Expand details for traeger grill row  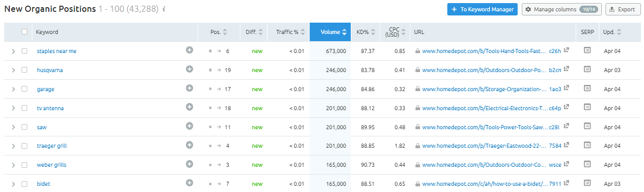coord(13,146)
